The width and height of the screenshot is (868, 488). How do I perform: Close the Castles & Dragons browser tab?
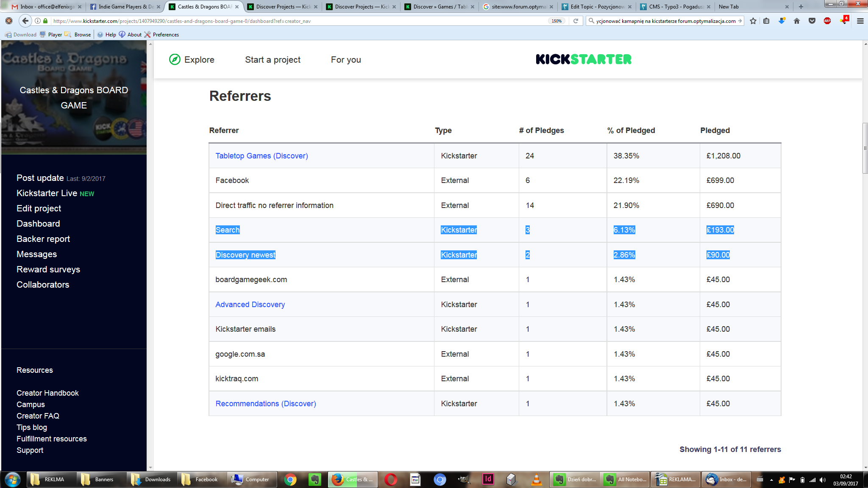(x=237, y=7)
